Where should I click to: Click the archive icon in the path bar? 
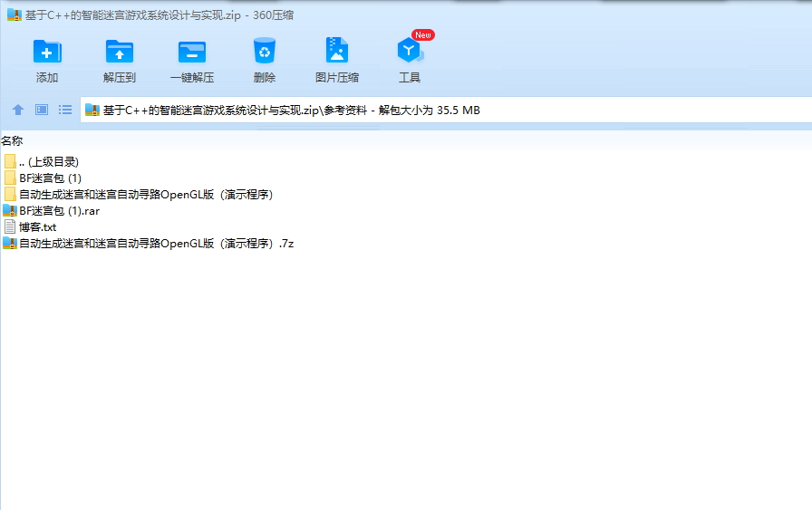tap(92, 110)
